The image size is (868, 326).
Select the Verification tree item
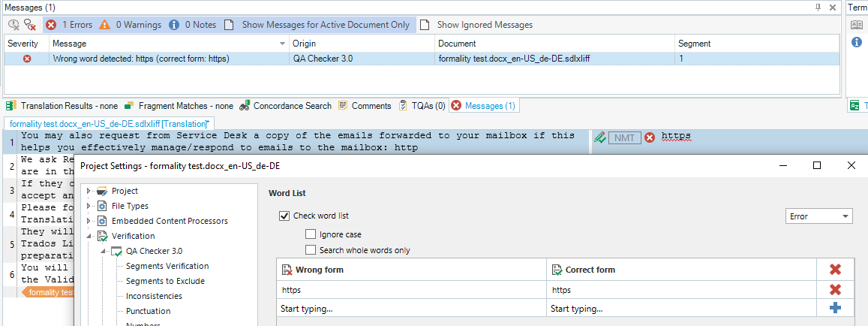pos(132,236)
